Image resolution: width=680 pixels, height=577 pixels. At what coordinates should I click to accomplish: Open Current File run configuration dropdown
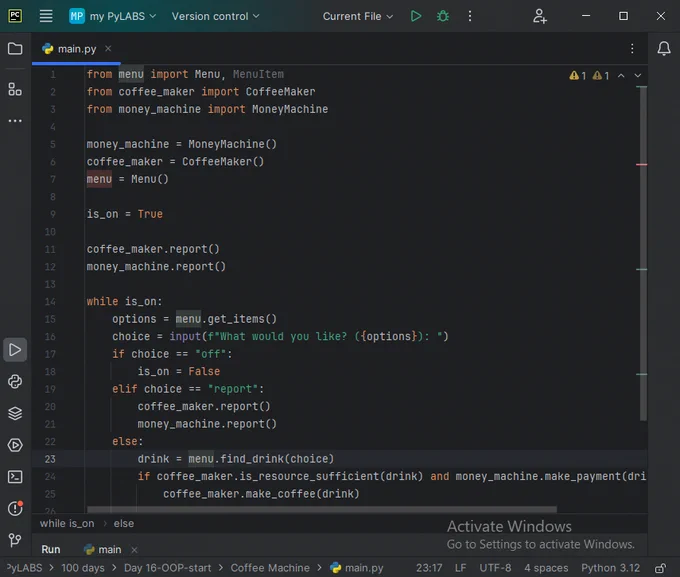tap(358, 16)
